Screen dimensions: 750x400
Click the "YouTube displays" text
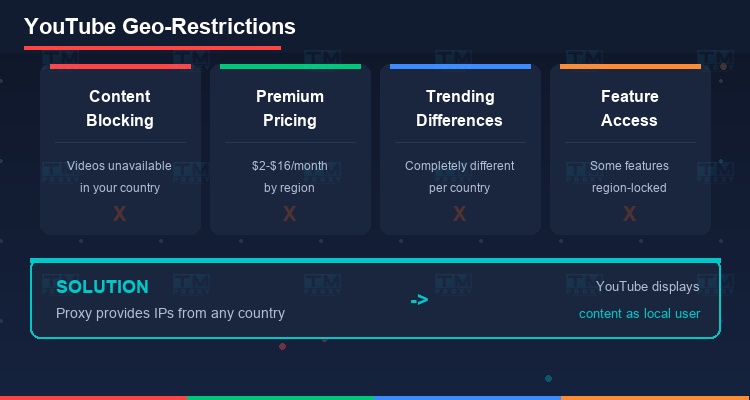(x=647, y=287)
